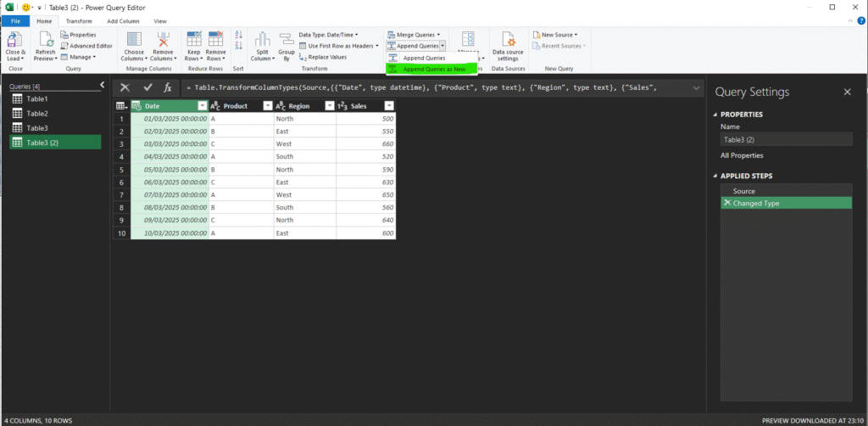Click the Group By icon

click(x=287, y=40)
